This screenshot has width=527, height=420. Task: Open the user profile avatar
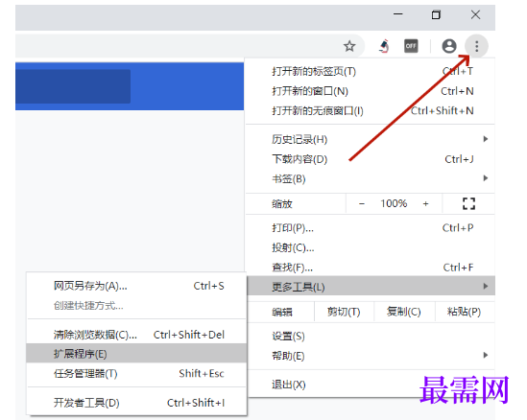448,46
